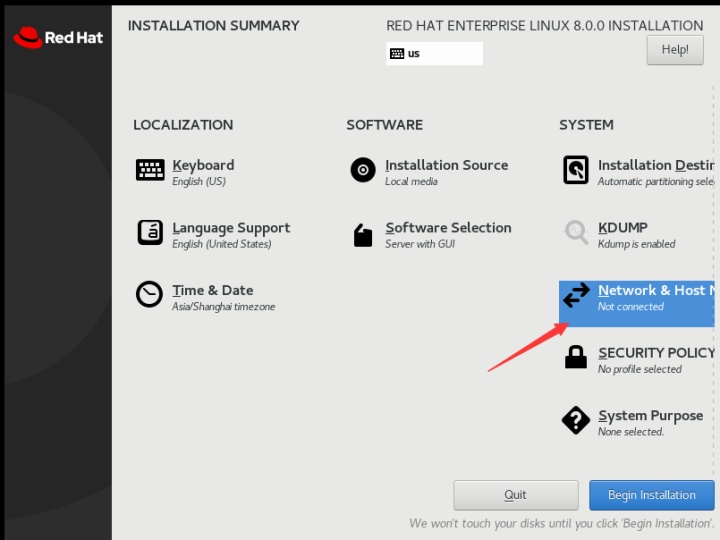Open Time & Date settings

[213, 290]
